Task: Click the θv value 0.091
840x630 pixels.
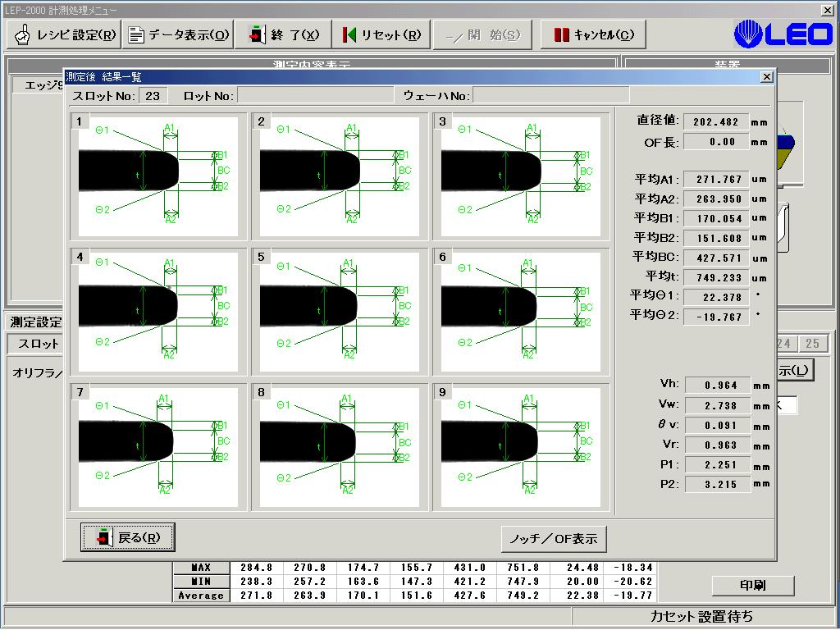Action: pos(717,426)
